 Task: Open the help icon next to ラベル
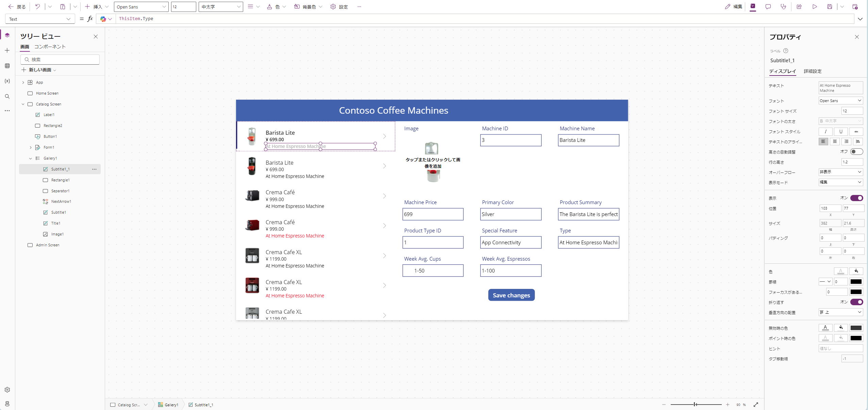coord(786,51)
